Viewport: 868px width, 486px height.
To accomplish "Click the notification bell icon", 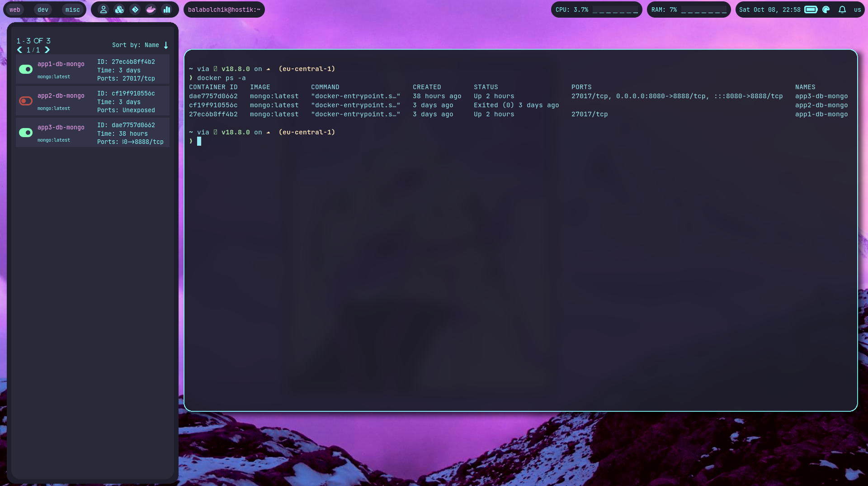I will [842, 10].
